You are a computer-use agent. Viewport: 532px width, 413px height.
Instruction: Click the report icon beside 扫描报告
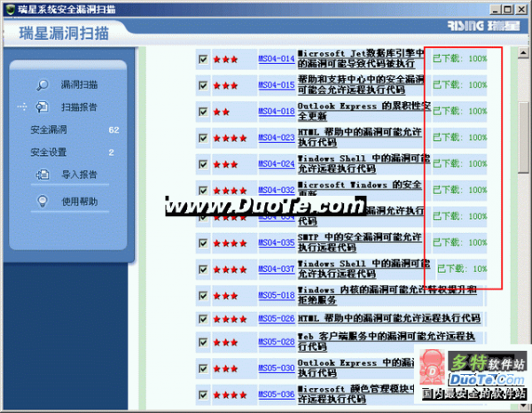tap(42, 107)
